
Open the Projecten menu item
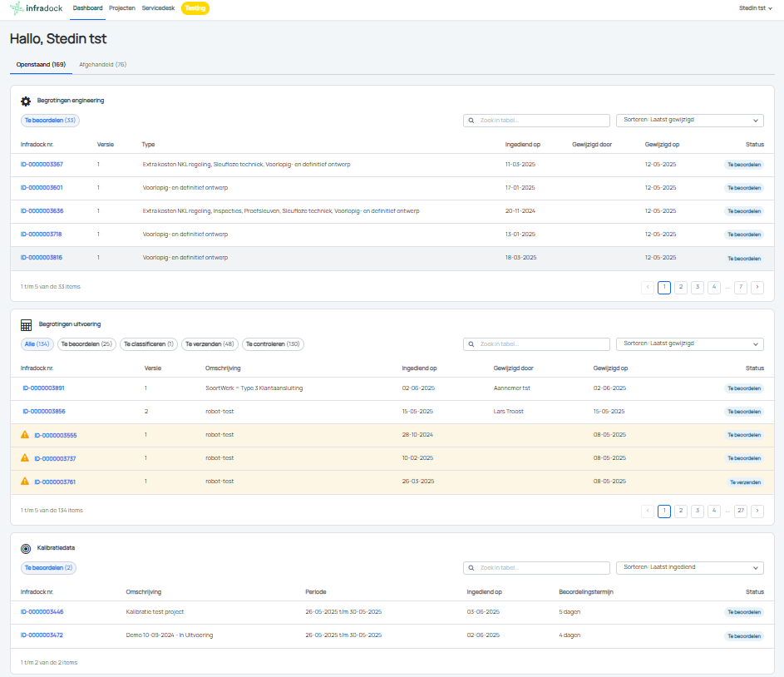(122, 8)
